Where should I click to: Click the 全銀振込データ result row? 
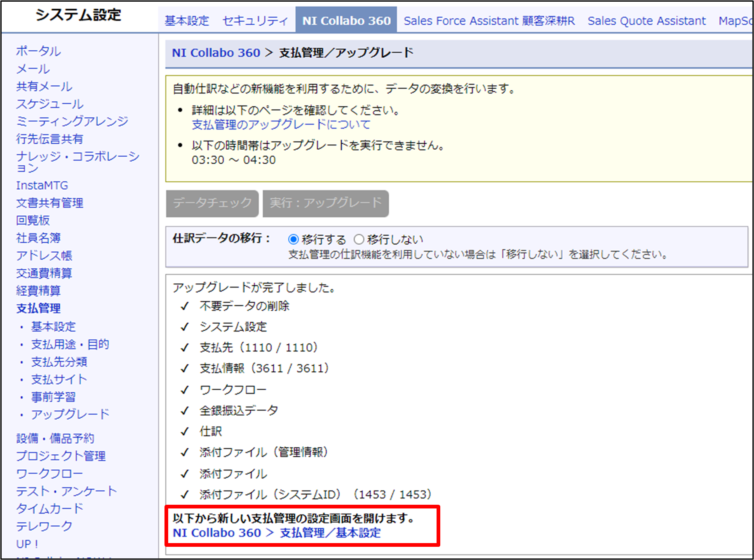click(239, 410)
